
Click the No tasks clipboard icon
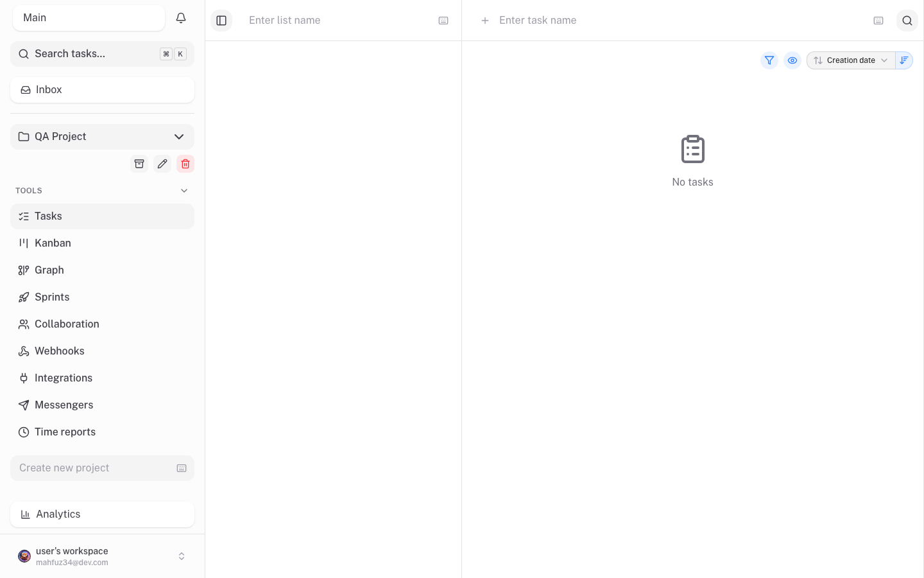(x=693, y=149)
